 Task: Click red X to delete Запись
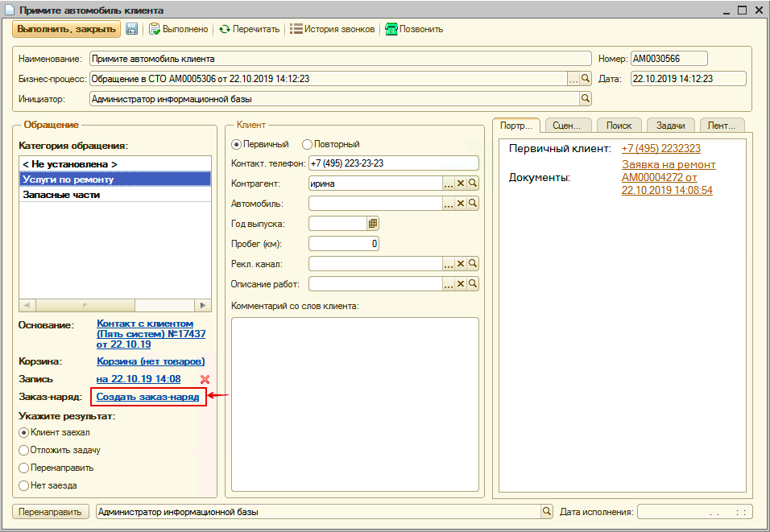[x=205, y=379]
